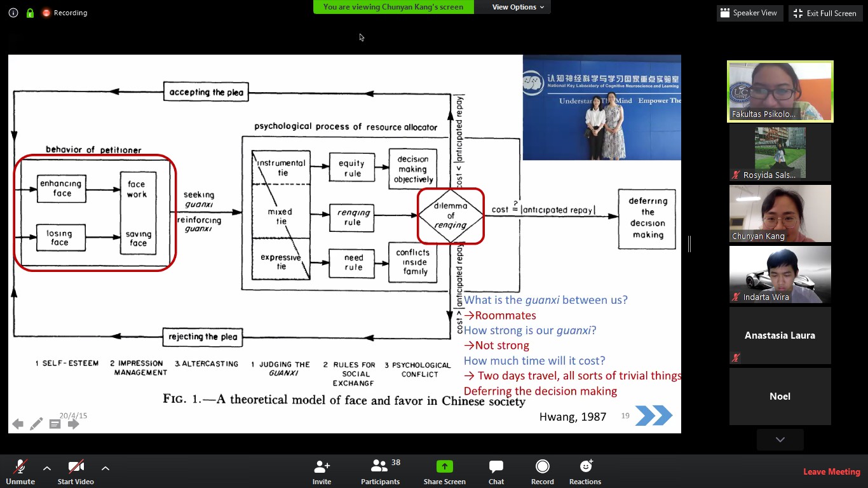Viewport: 868px width, 488px height.
Task: Click the lab photo on the slide
Action: pyautogui.click(x=602, y=107)
